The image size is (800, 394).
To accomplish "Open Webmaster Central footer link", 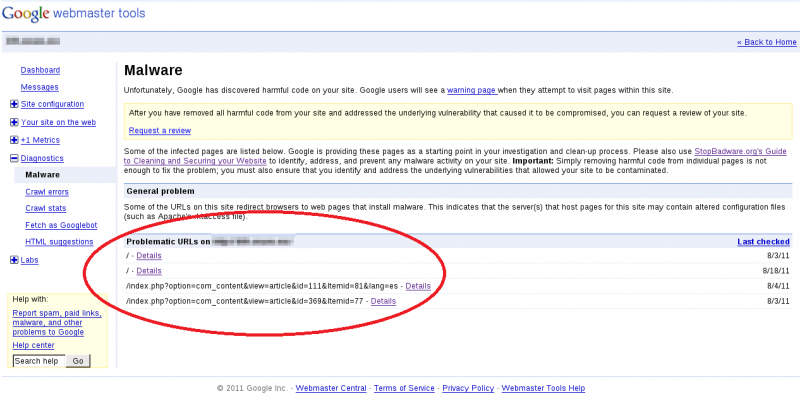I will [331, 388].
